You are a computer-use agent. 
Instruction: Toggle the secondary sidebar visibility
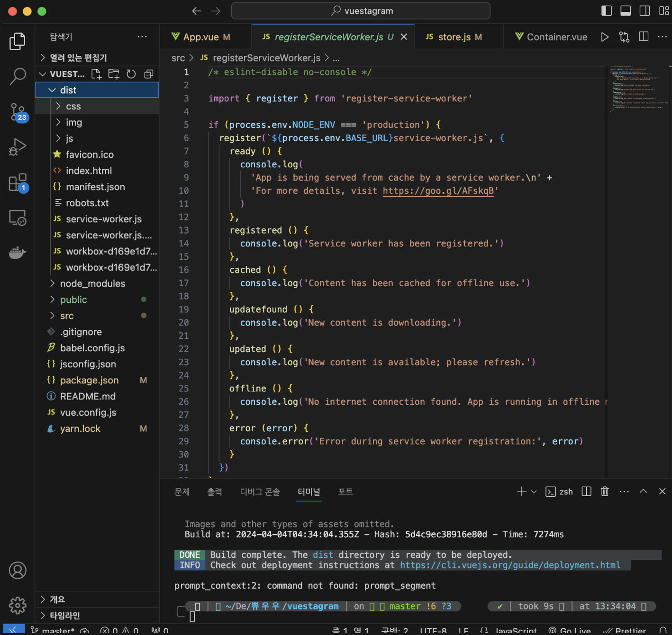click(645, 11)
